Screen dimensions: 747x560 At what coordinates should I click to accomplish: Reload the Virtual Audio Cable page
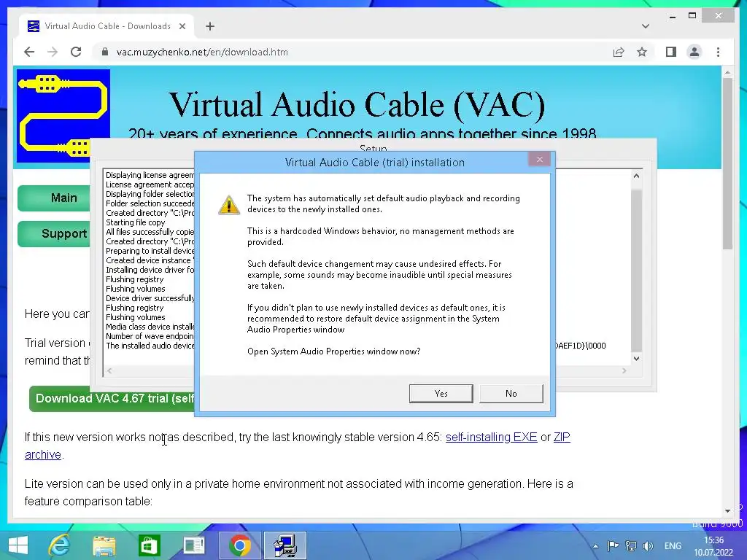[x=76, y=52]
